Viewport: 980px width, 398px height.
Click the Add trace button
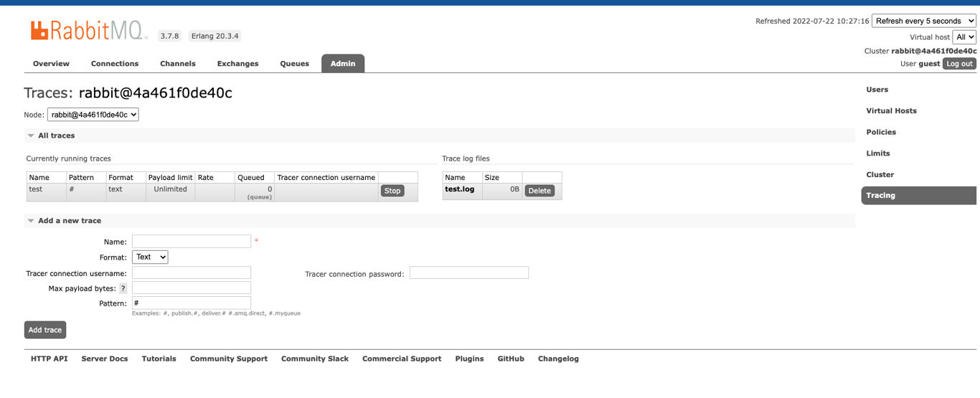point(45,330)
